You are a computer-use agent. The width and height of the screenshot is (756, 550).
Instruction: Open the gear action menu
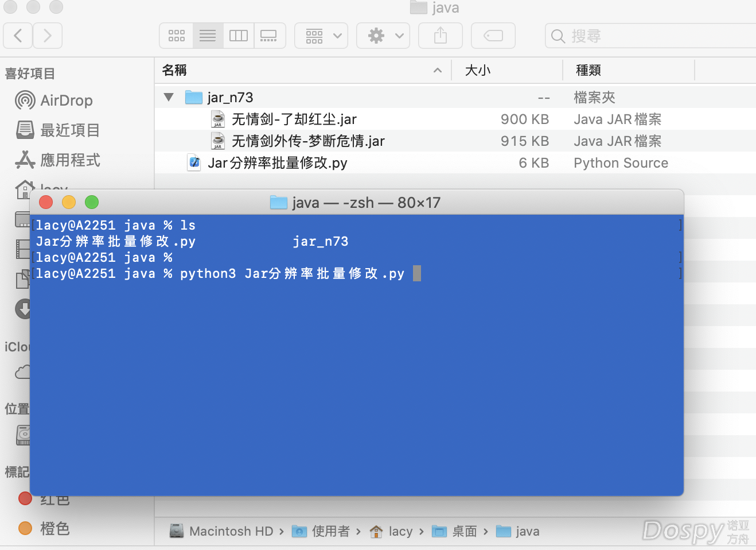point(383,36)
